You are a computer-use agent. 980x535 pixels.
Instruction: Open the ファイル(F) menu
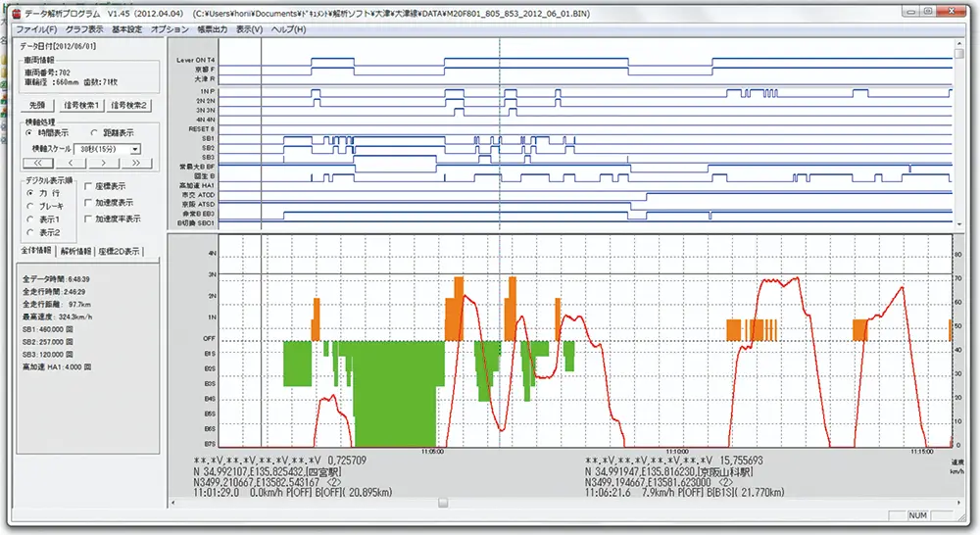pyautogui.click(x=37, y=29)
